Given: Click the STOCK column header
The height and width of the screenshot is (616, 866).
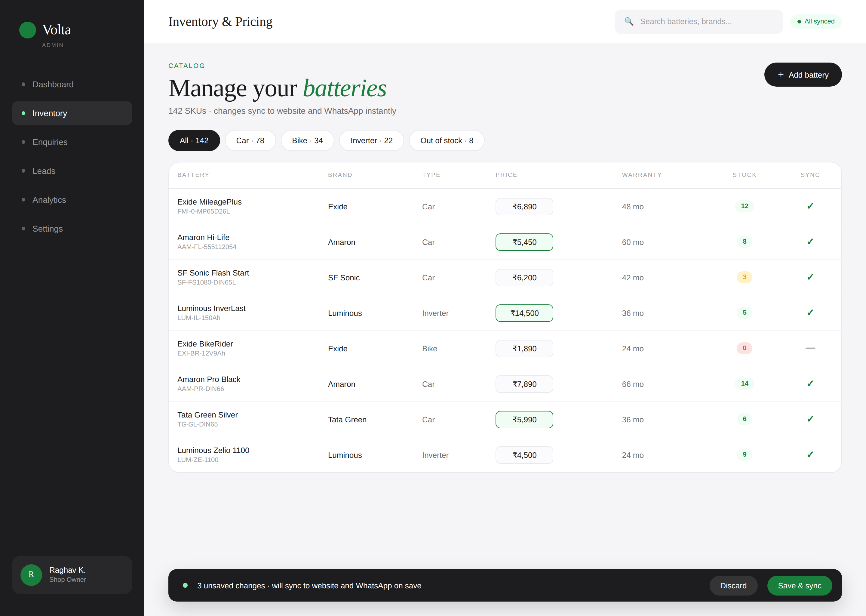Looking at the screenshot, I should 744,175.
